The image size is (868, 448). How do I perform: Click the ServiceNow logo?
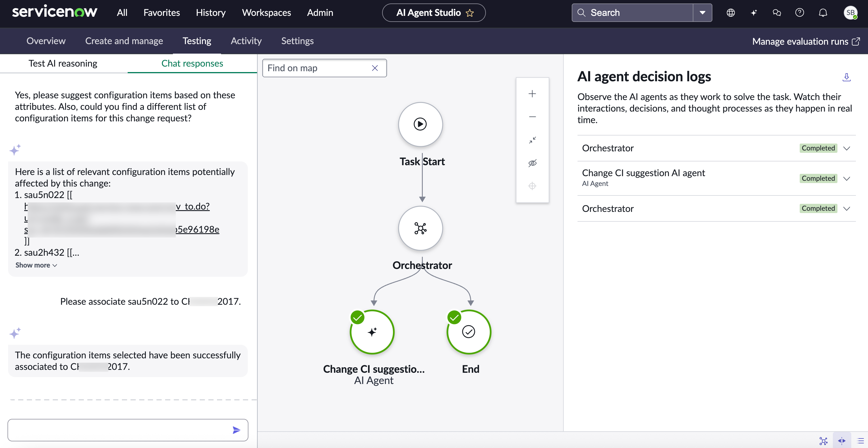(x=54, y=12)
